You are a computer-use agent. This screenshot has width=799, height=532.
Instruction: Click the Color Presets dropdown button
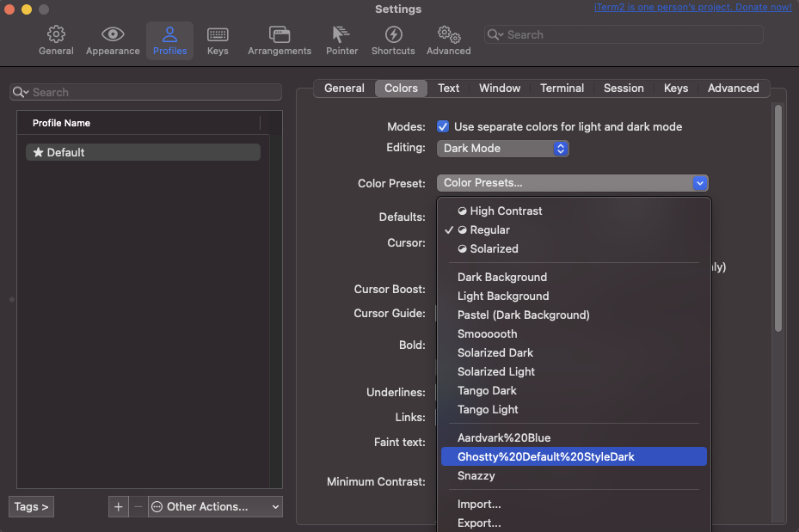pos(572,183)
